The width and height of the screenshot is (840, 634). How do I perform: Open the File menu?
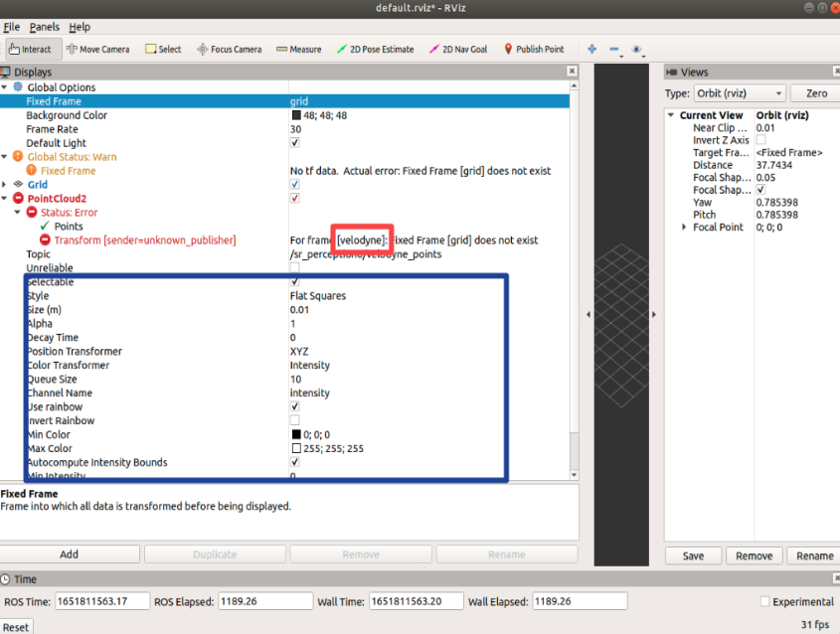click(11, 27)
